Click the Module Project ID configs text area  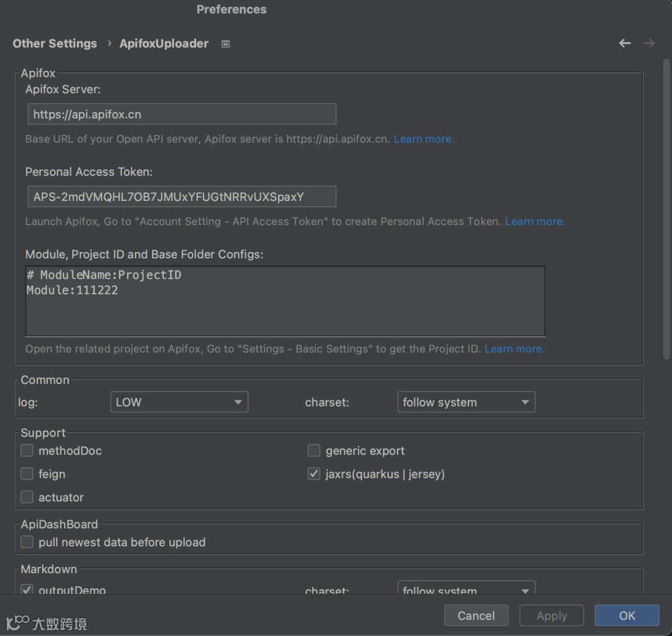[x=286, y=301]
